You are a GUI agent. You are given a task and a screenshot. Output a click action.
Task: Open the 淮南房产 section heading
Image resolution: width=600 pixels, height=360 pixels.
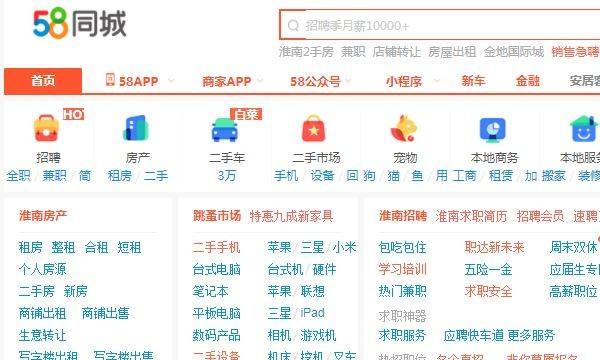[x=43, y=216]
